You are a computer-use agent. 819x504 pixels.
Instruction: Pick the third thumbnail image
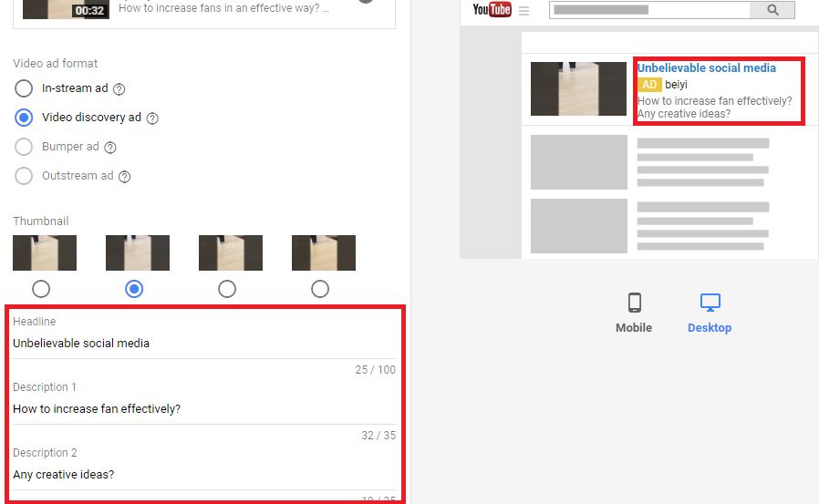pos(231,252)
